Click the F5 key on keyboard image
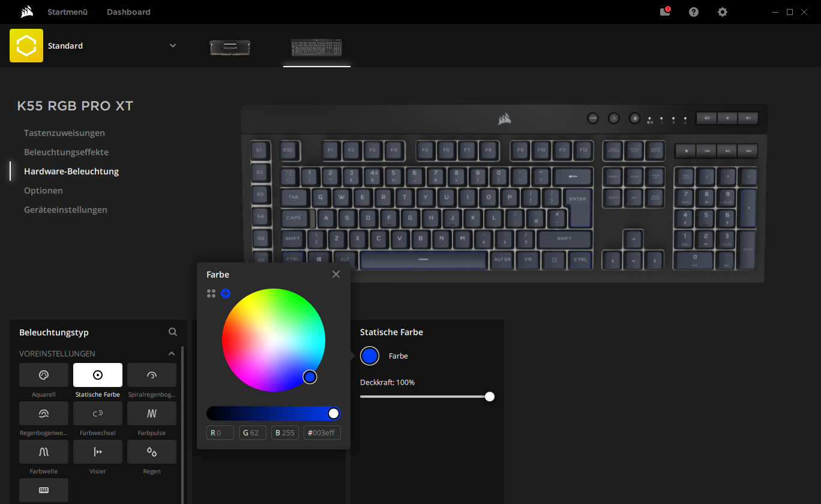Viewport: 821px width, 504px height. (x=426, y=150)
